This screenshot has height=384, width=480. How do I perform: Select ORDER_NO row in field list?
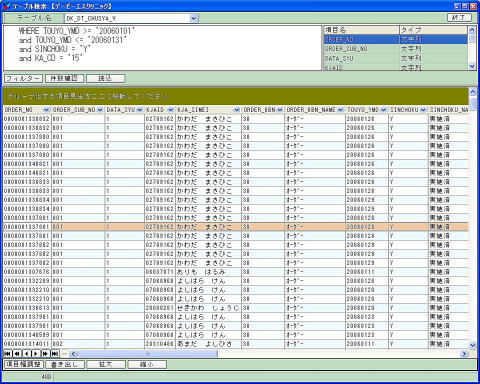click(395, 39)
